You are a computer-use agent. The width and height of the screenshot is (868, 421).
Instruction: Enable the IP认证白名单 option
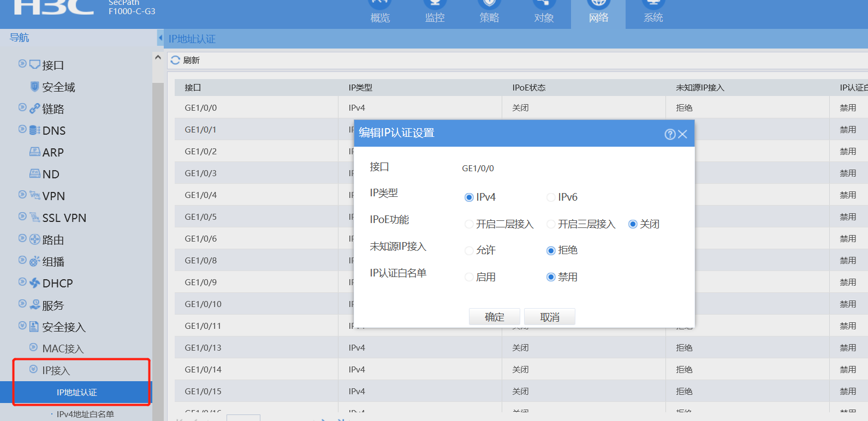(469, 277)
